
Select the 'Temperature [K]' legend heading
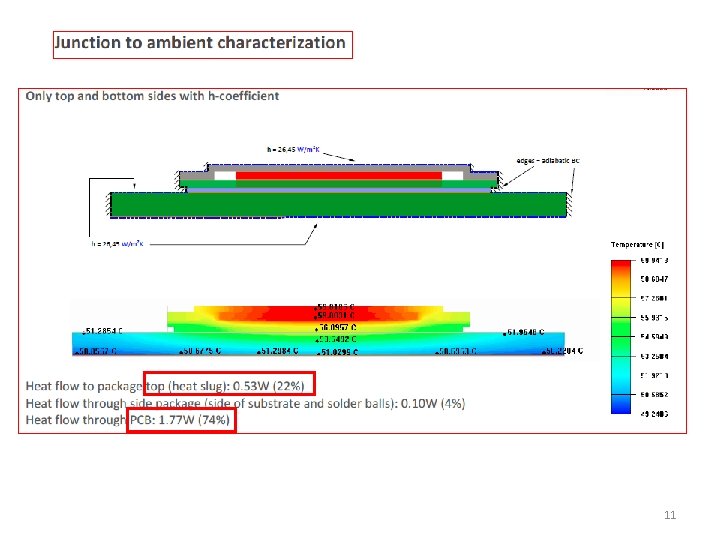tap(637, 244)
